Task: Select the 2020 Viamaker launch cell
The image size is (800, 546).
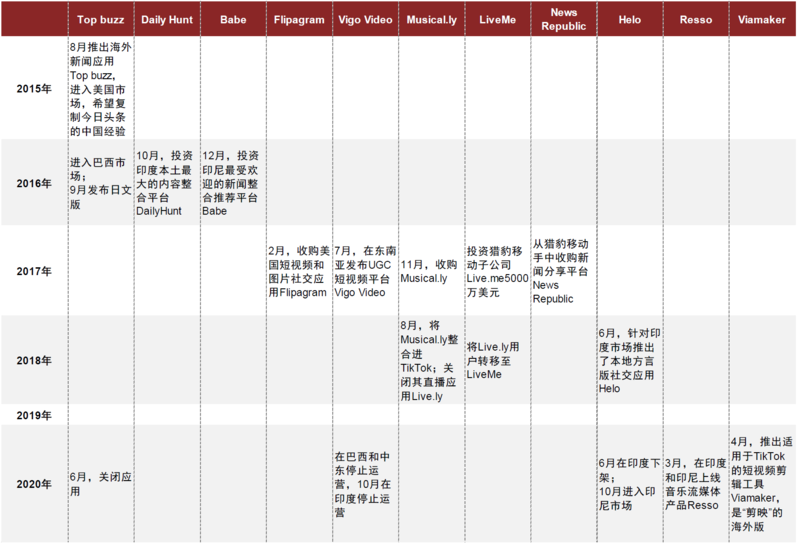Action: pyautogui.click(x=763, y=484)
